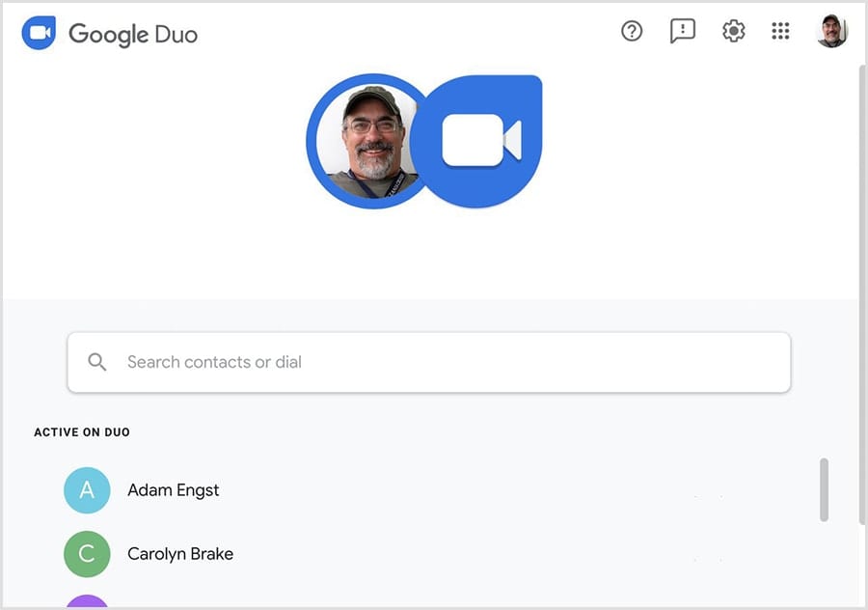This screenshot has height=610, width=868.
Task: Click the magnifier icon in search box
Action: (97, 362)
